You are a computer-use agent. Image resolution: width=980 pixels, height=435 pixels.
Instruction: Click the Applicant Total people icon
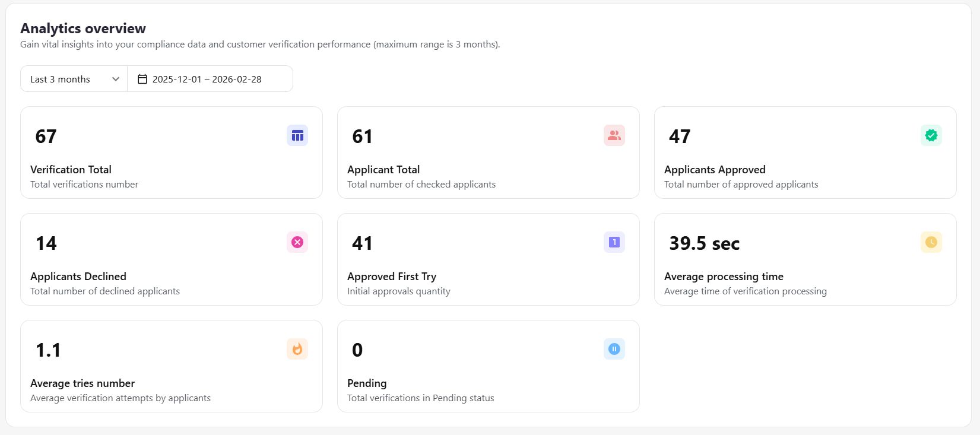click(x=614, y=136)
